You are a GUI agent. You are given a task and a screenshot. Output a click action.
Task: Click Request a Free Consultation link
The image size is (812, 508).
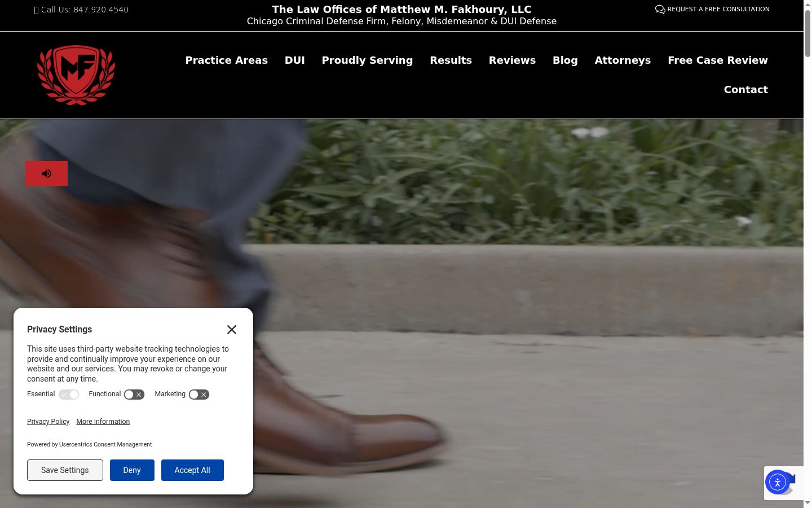tap(712, 9)
